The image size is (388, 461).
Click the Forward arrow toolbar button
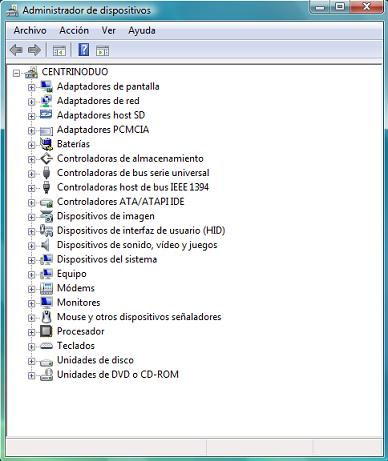coord(34,50)
